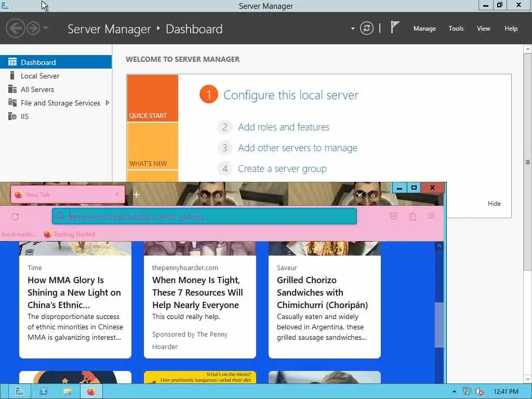Reload the page in Firefox
532x399 pixels.
coord(15,217)
